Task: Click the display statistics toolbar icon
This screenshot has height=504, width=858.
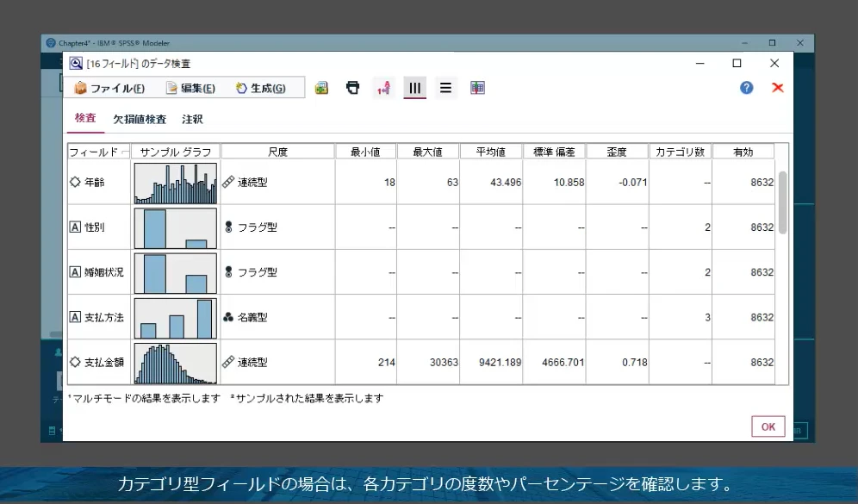Action: click(x=445, y=87)
